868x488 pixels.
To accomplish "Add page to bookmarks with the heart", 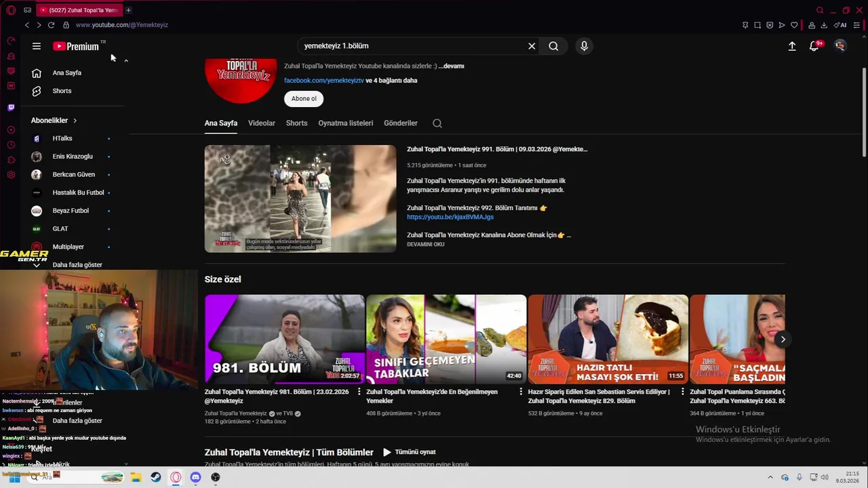I will (x=794, y=25).
